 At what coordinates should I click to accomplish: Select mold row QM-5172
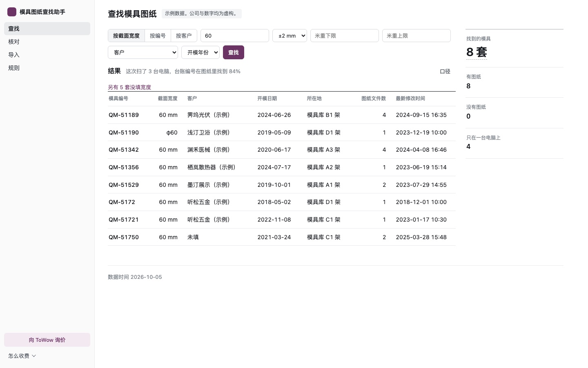(x=282, y=202)
